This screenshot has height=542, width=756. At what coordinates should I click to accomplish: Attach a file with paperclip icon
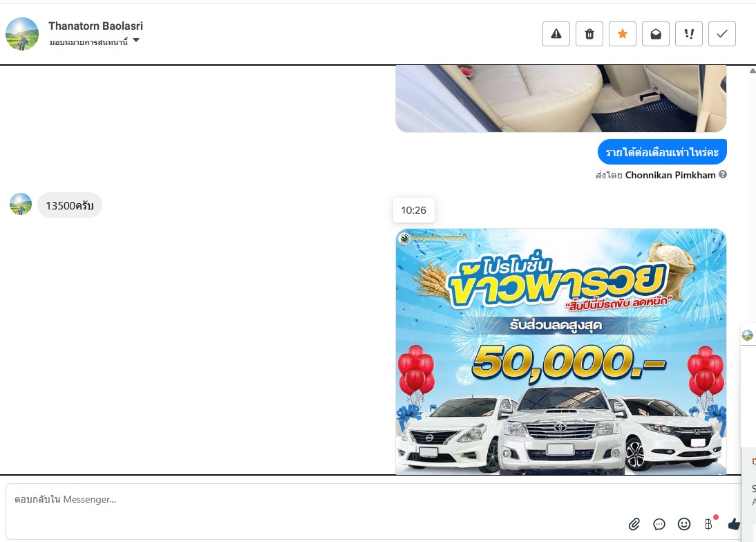point(634,524)
